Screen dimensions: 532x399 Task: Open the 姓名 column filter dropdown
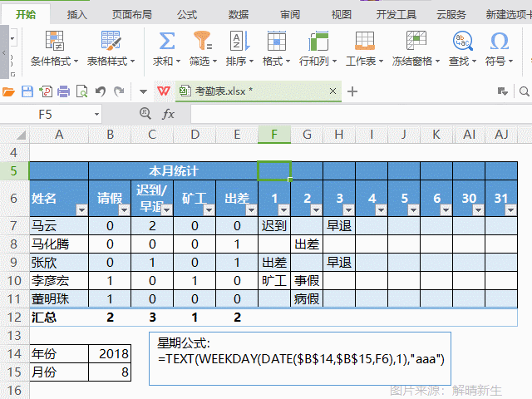click(x=81, y=210)
